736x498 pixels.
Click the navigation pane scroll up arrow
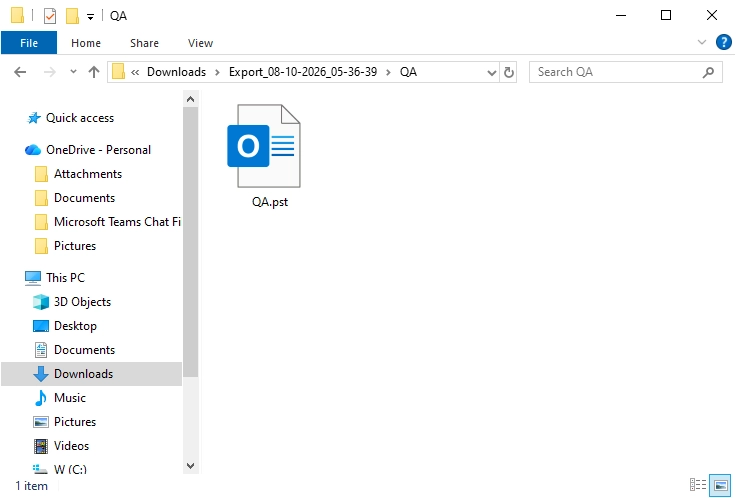point(190,99)
